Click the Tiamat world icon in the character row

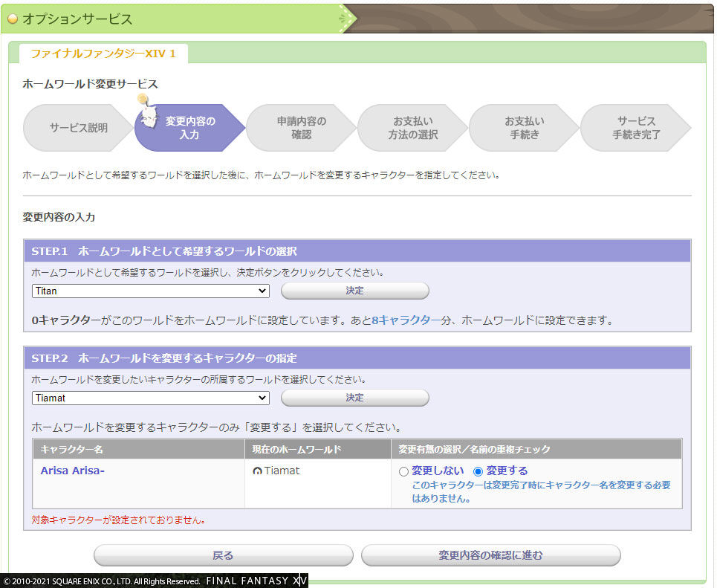coord(257,471)
